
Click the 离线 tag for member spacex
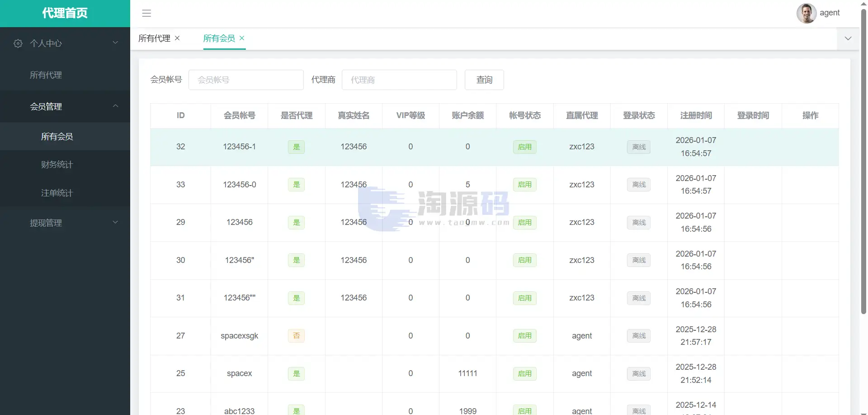(639, 374)
